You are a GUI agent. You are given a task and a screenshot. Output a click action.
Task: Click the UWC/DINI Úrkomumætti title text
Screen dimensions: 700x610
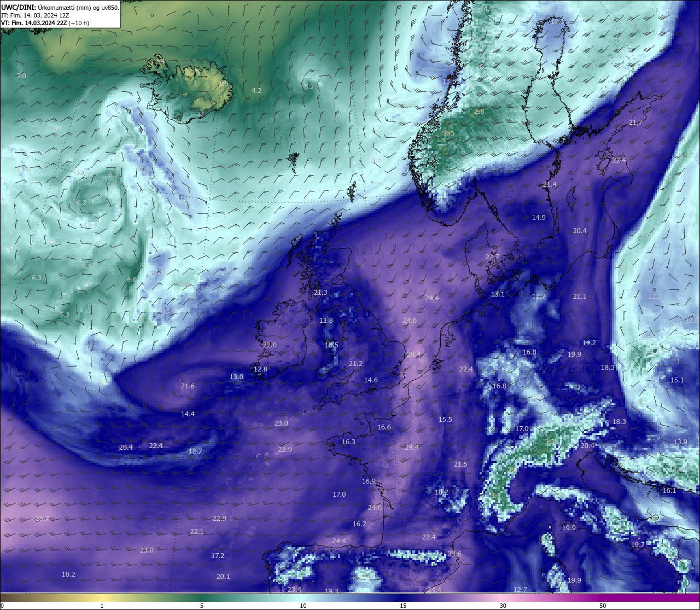pyautogui.click(x=60, y=7)
